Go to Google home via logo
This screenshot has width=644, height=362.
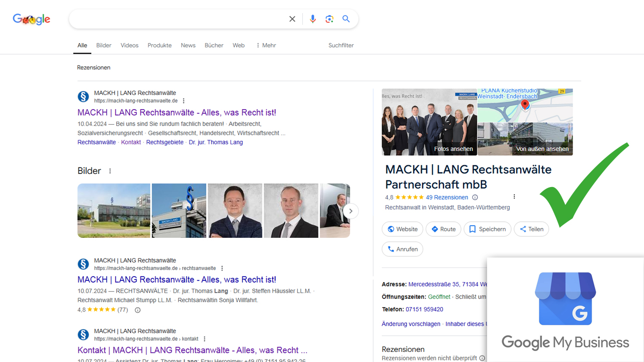pyautogui.click(x=31, y=20)
